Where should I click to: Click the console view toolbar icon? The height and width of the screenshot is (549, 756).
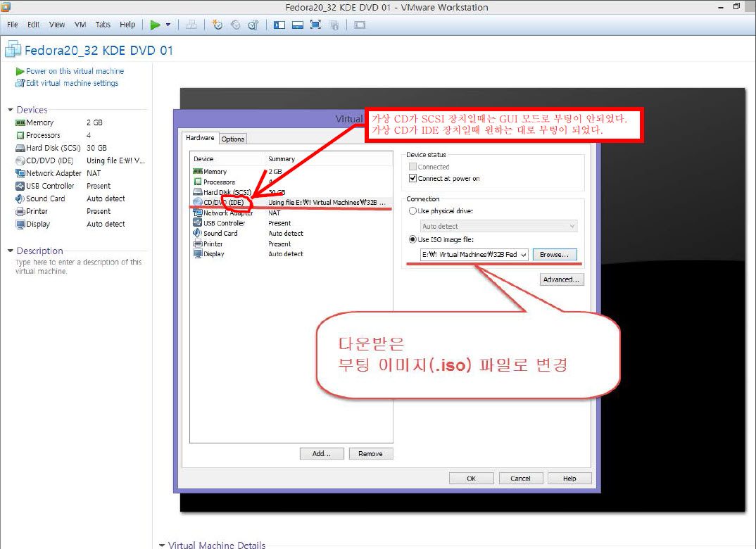pyautogui.click(x=360, y=25)
